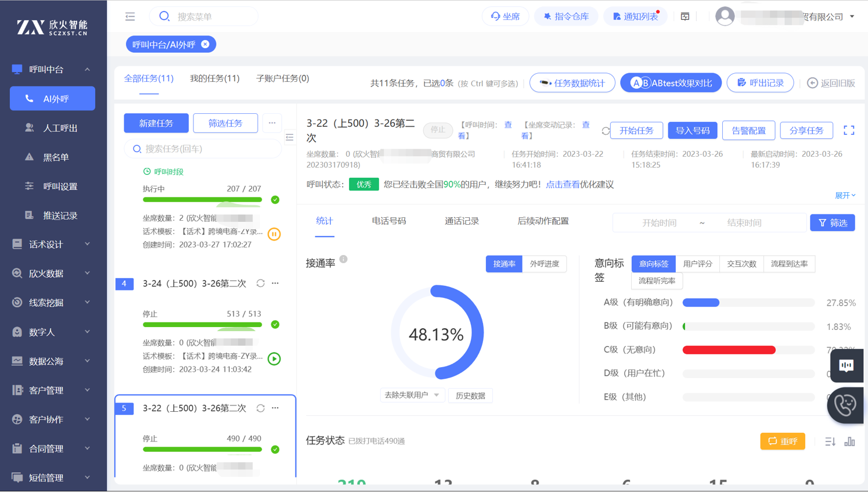Switch to the 通话记录 tab

tap(462, 221)
